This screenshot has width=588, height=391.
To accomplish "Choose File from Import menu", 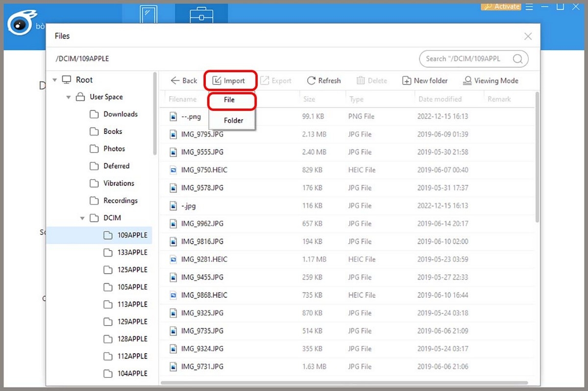I will (229, 100).
